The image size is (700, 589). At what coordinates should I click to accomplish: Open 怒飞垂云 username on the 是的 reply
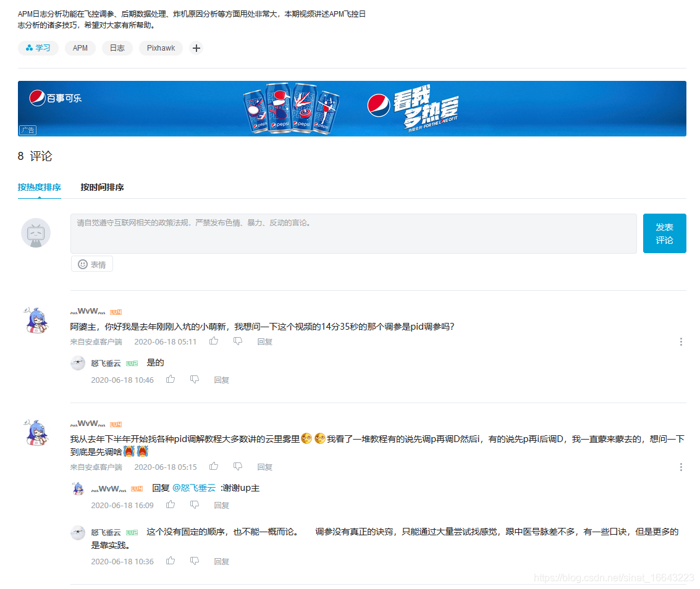(x=106, y=363)
